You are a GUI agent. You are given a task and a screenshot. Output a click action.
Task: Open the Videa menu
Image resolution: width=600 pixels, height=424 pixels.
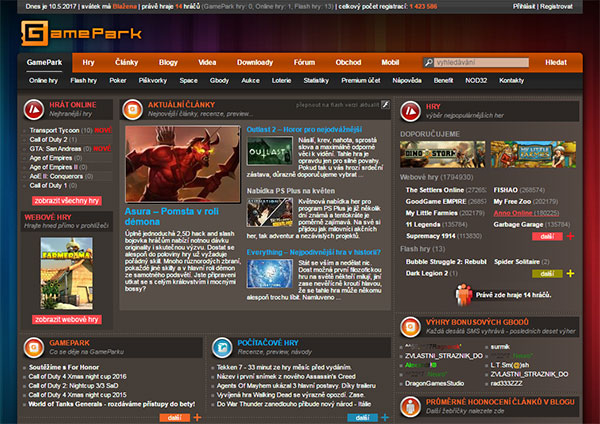[x=207, y=62]
